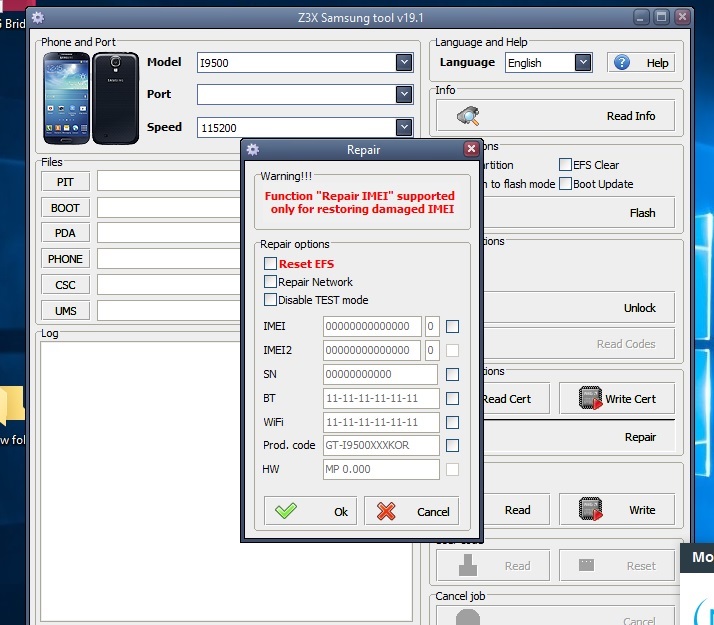The image size is (714, 625).
Task: Click the IMEI number input field
Action: coord(372,326)
